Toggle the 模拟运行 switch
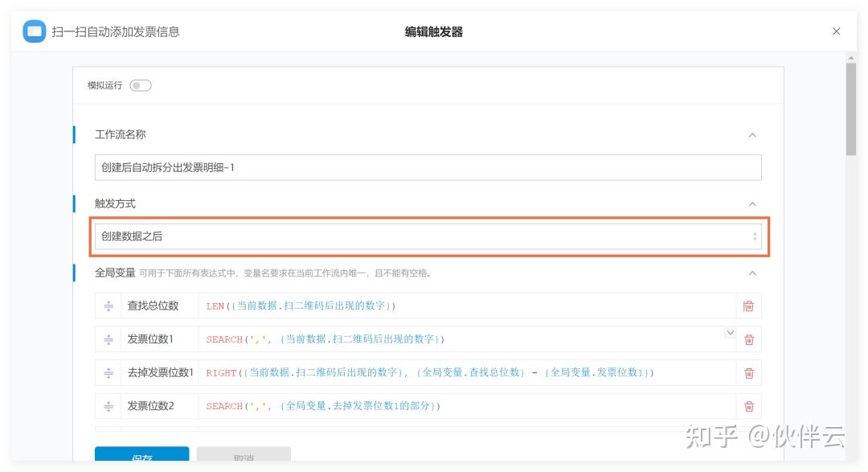Viewport: 868px width, 472px height. click(141, 86)
